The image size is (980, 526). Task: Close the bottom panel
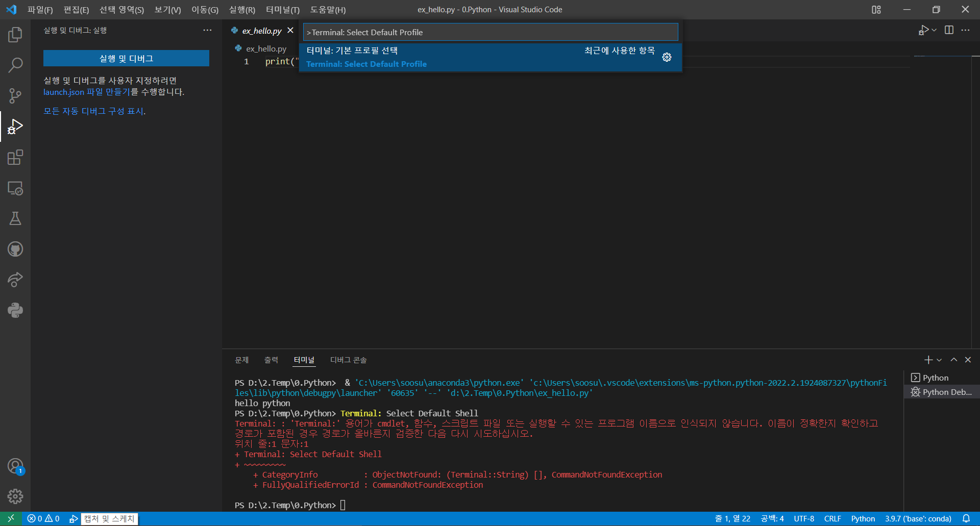point(968,360)
